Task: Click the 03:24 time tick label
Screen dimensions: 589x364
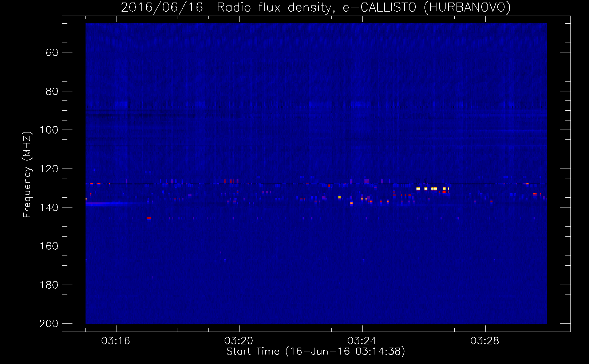Action: [362, 341]
